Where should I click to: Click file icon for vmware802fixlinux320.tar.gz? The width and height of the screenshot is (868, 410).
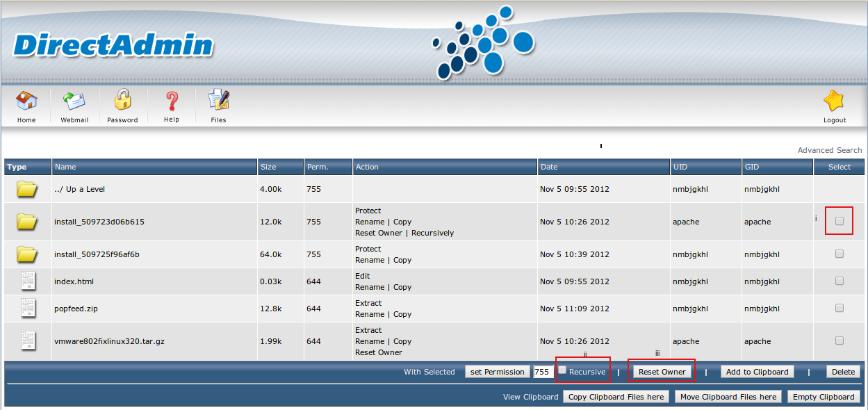click(x=28, y=341)
